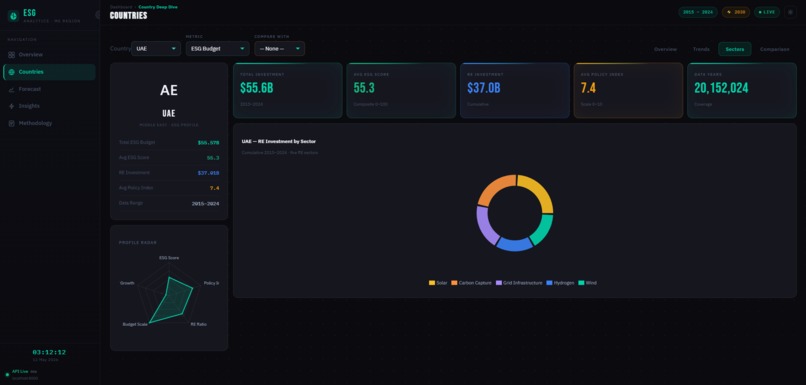
Task: Click the 'AE' country code heading
Action: [169, 90]
